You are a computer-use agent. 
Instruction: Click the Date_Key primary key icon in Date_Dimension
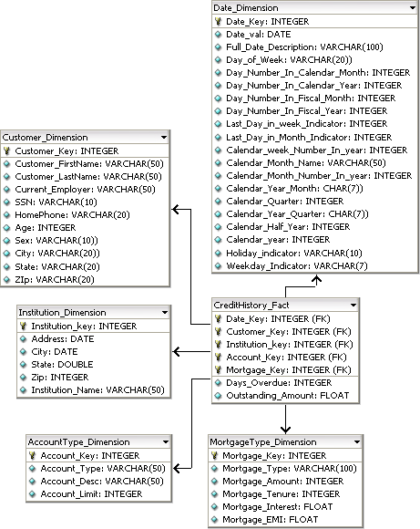click(x=218, y=21)
